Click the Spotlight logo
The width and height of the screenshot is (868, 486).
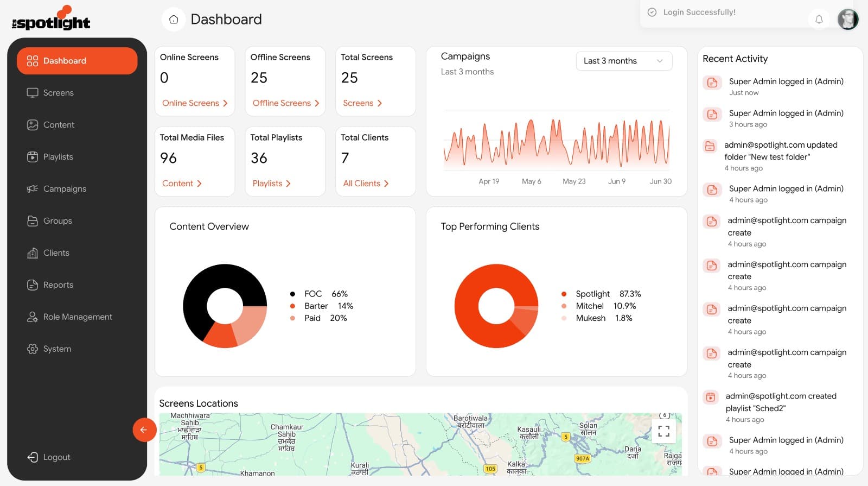coord(51,19)
